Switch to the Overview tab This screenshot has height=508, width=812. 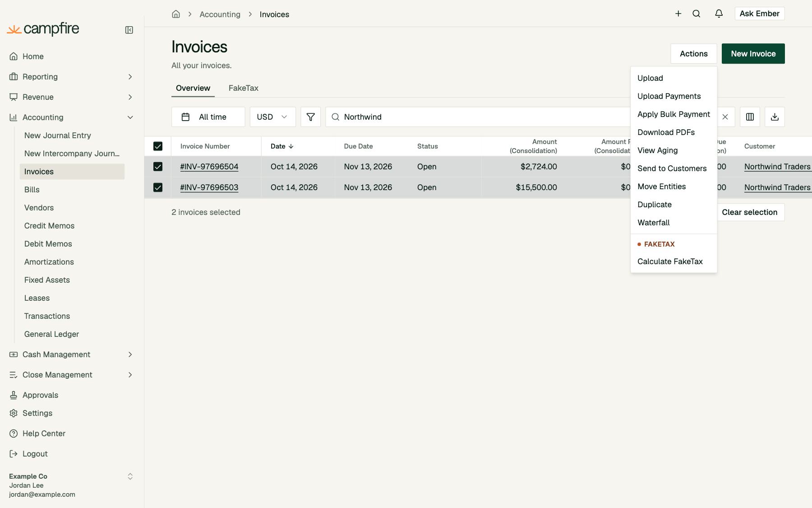(193, 88)
